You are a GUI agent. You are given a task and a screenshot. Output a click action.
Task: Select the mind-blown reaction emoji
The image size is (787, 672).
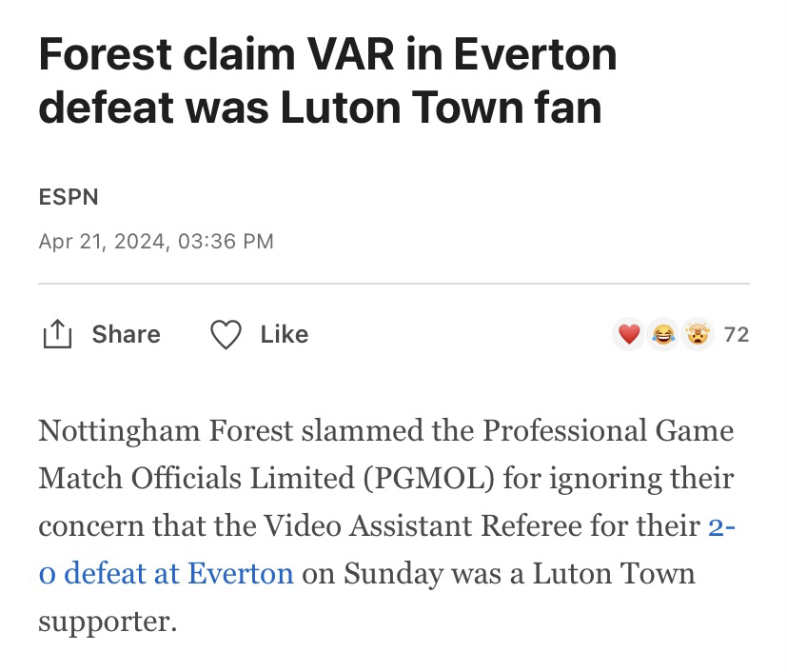pyautogui.click(x=698, y=334)
